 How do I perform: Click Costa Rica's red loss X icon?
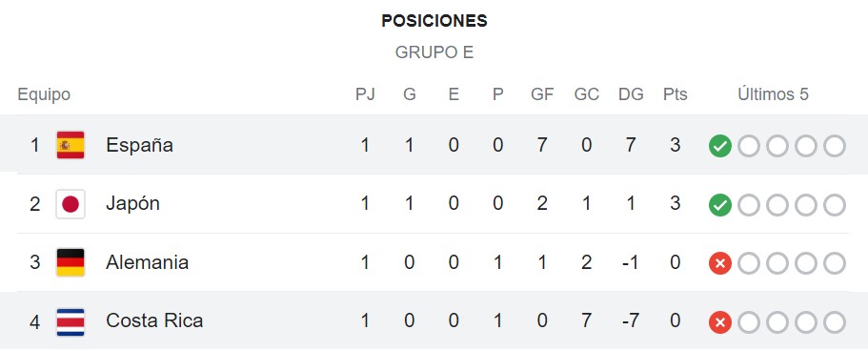[x=720, y=322]
